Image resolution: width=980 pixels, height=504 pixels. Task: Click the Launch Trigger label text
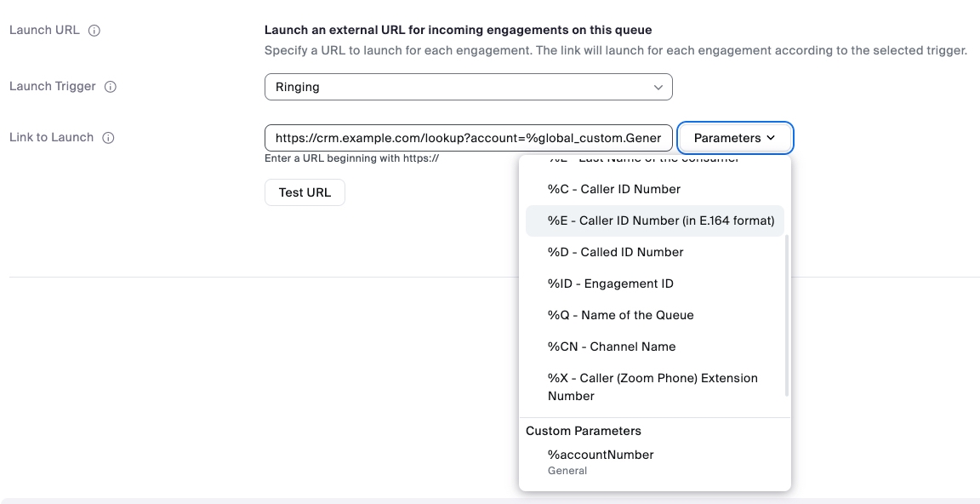click(53, 87)
